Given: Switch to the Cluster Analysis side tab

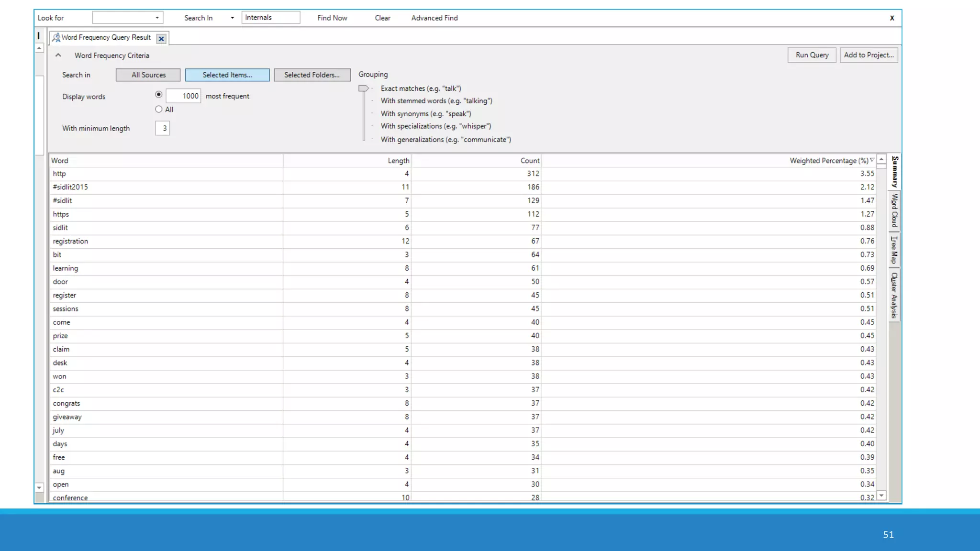Looking at the screenshot, I should pos(894,295).
